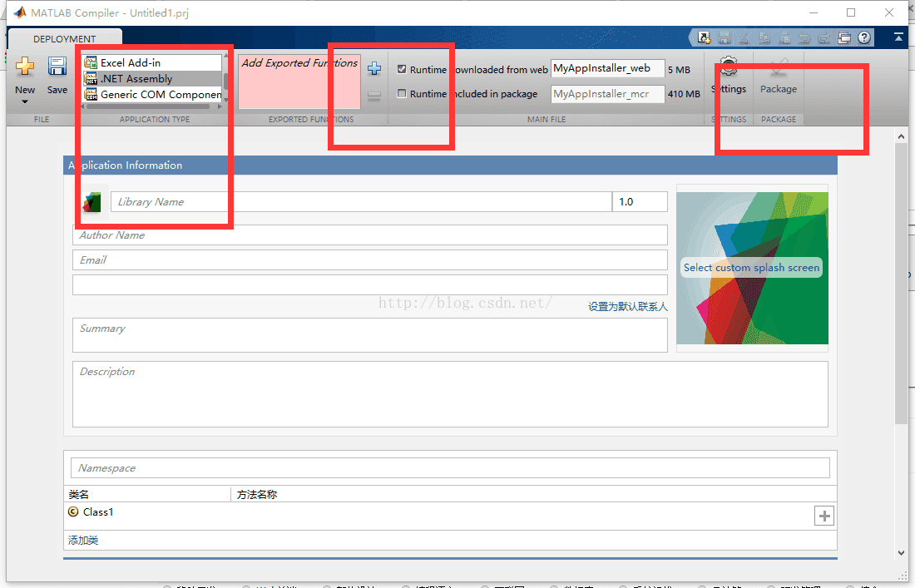915x588 pixels.
Task: Select the Class1 row
Action: pyautogui.click(x=450, y=516)
